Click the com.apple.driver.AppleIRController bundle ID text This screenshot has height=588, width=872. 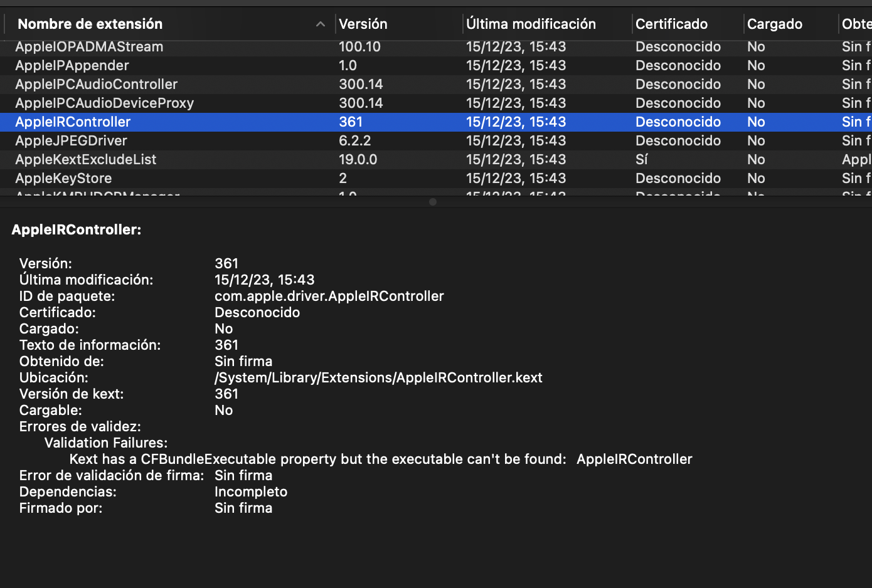[329, 297]
